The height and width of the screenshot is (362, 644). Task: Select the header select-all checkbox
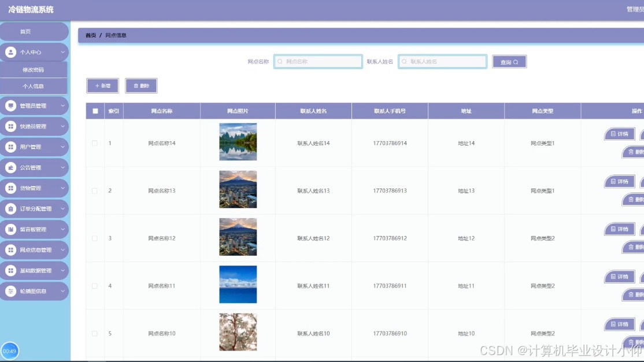pos(95,111)
